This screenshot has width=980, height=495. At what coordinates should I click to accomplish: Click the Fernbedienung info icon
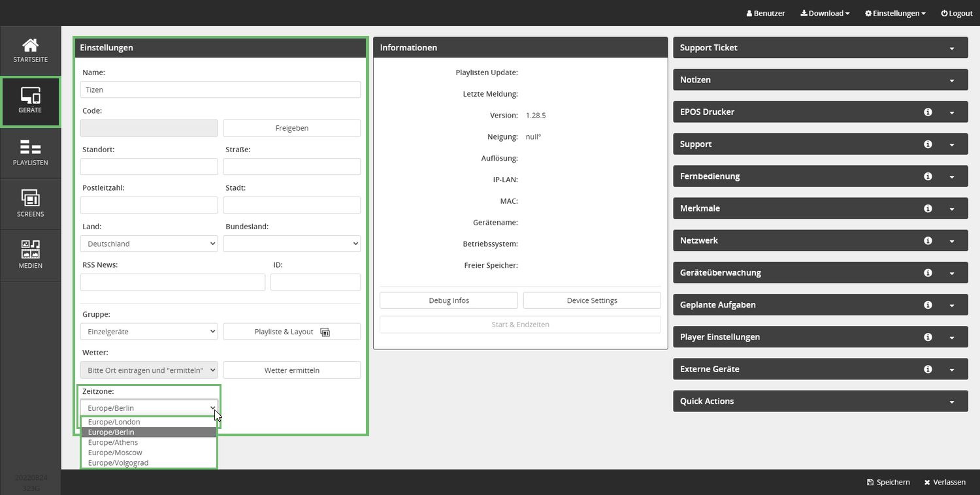[928, 176]
